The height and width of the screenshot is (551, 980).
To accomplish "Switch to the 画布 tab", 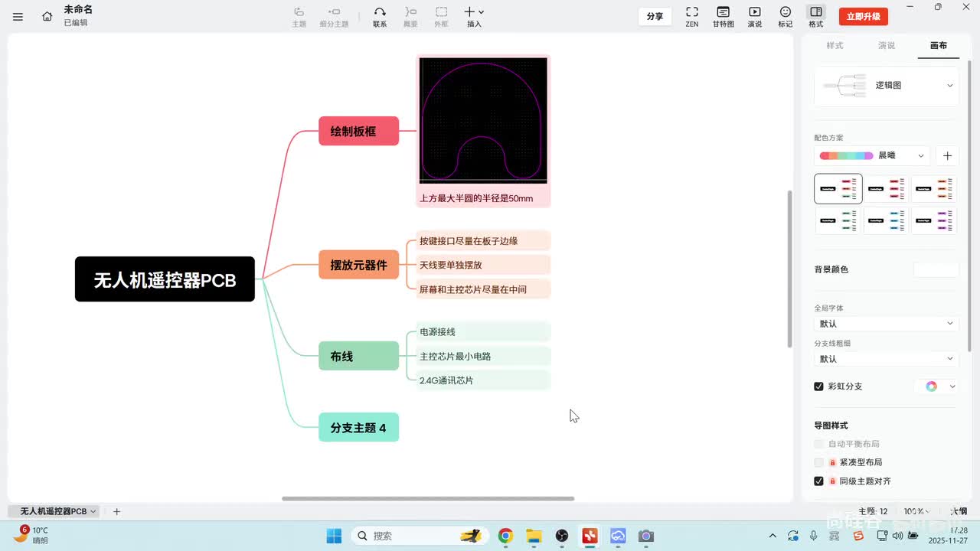I will click(939, 46).
